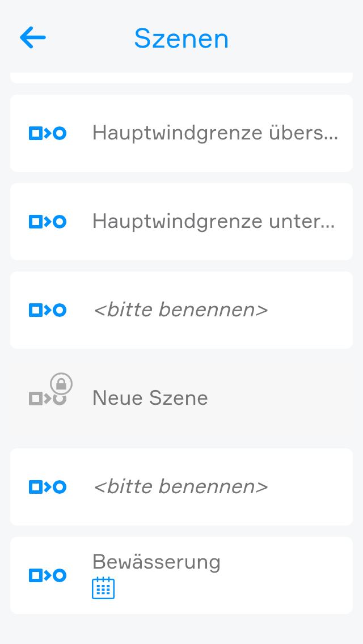
Task: Click empty space right of Bewässerung in its card
Action: pyautogui.click(x=289, y=575)
